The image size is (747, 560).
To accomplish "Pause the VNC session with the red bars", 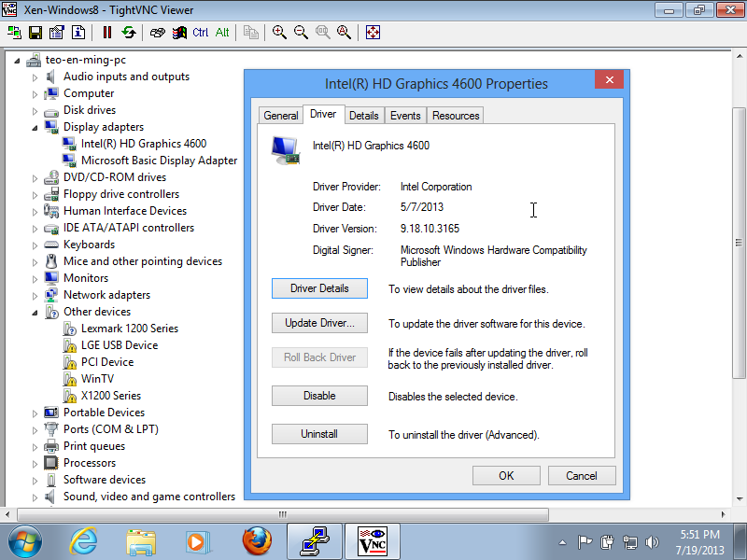I will point(106,32).
